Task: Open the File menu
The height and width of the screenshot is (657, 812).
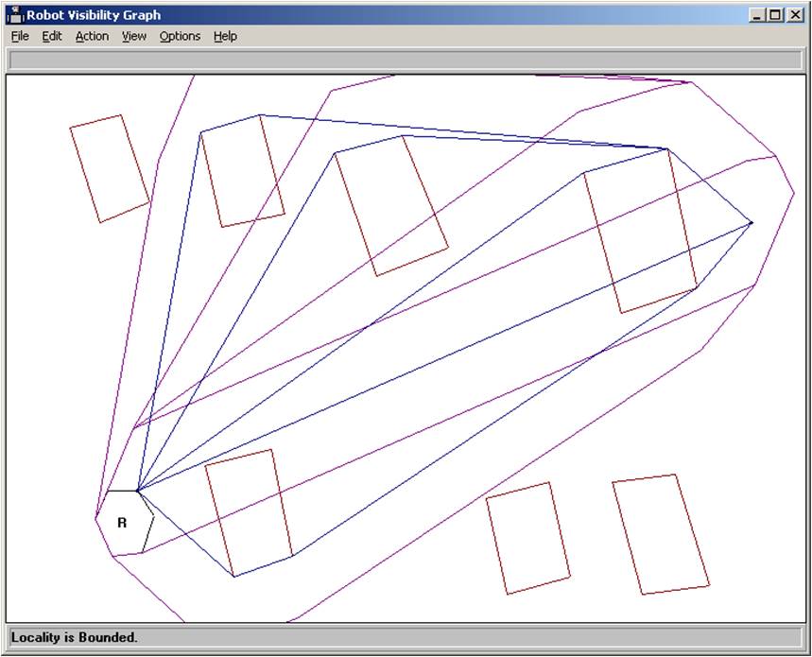Action: pos(20,36)
